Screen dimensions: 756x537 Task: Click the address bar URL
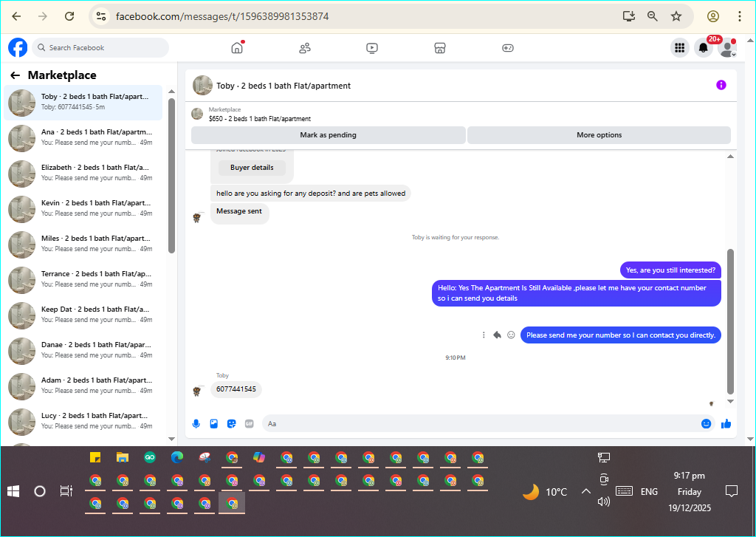[x=222, y=16]
